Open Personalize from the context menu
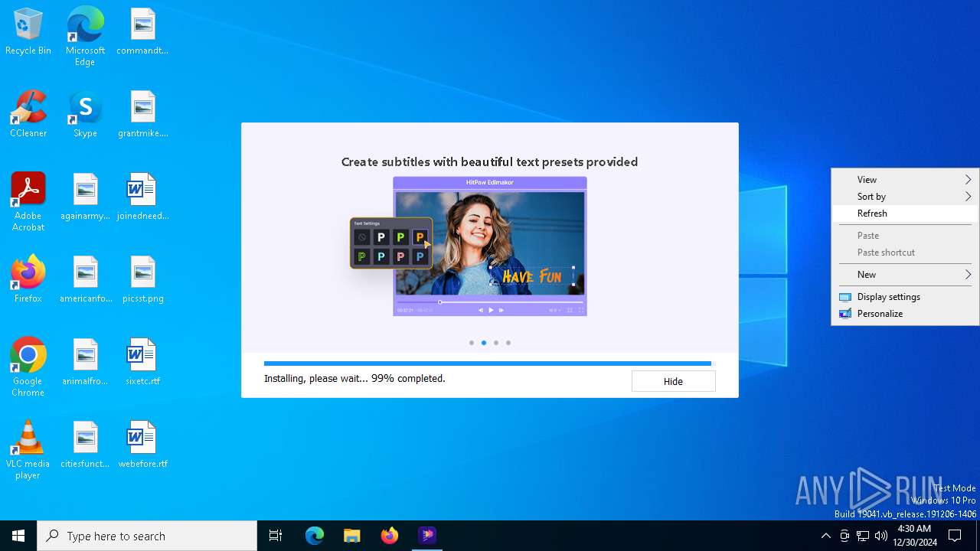The height and width of the screenshot is (551, 980). (905, 314)
